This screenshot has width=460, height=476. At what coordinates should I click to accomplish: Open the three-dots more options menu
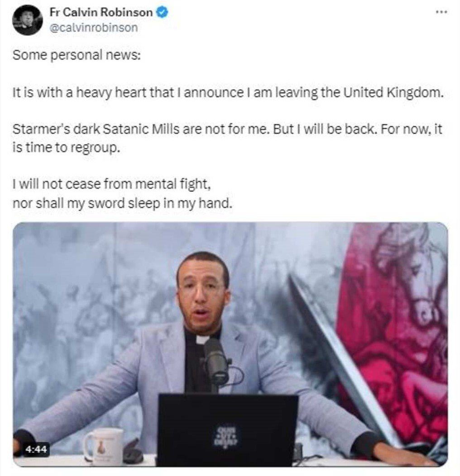tap(441, 12)
